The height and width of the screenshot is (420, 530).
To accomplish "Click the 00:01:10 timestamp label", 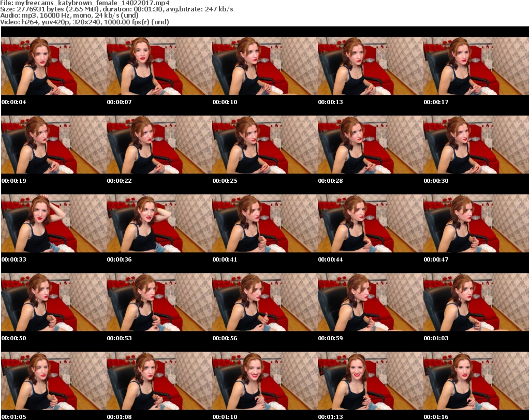I will coord(225,417).
